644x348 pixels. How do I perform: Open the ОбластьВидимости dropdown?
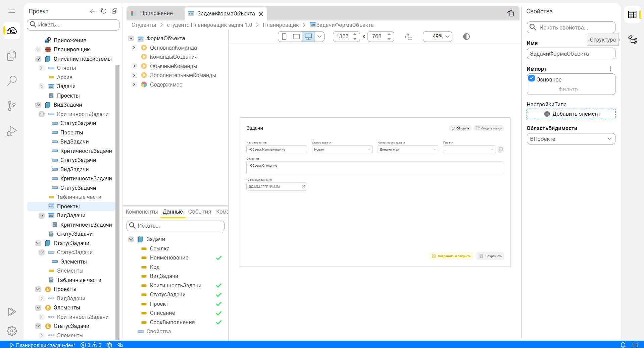tap(571, 139)
